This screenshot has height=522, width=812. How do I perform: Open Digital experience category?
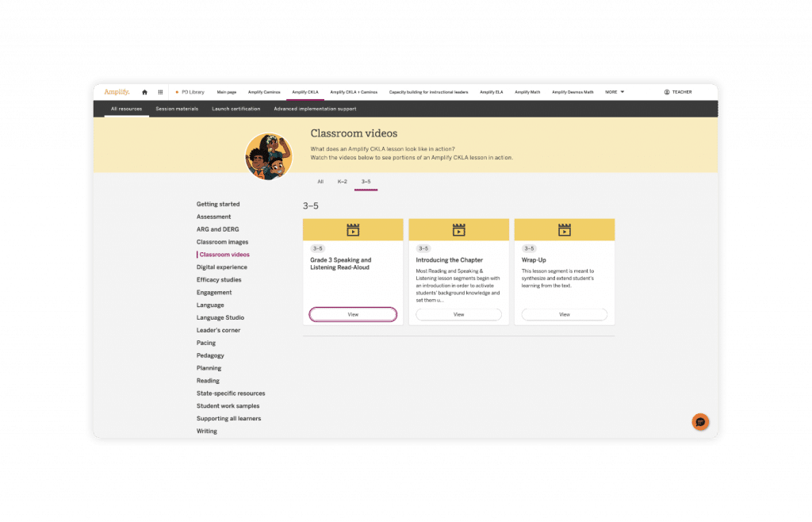click(x=222, y=267)
